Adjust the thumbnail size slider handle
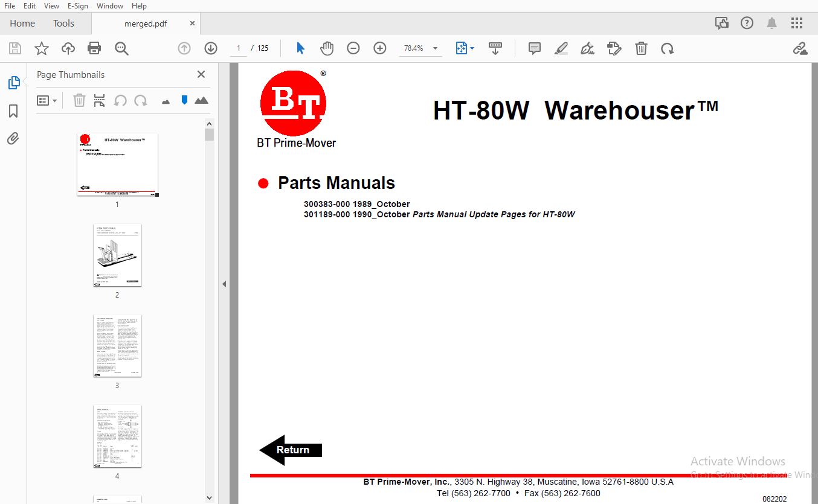 coord(185,100)
